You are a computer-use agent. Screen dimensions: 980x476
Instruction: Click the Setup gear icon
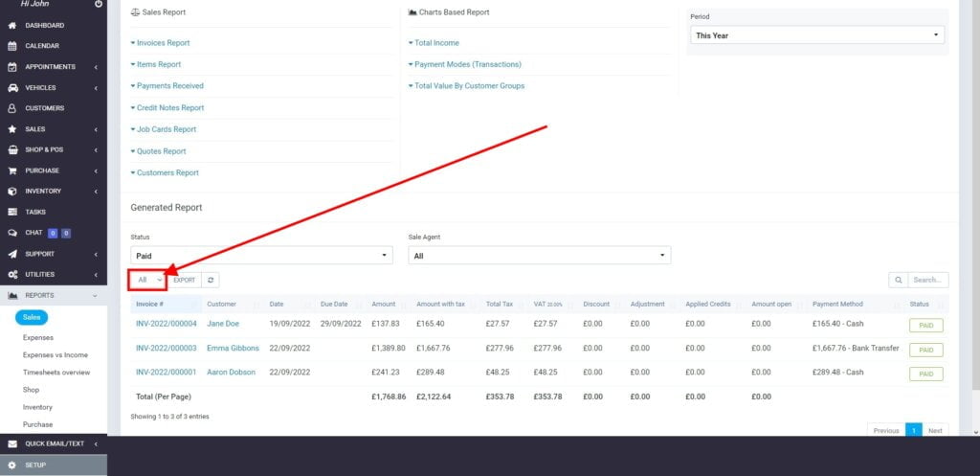pyautogui.click(x=11, y=465)
